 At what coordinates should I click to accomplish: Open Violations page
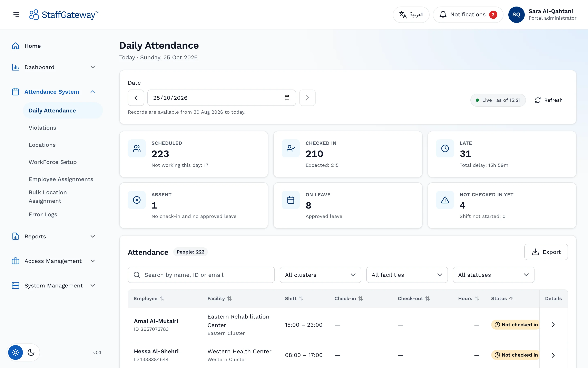click(42, 128)
